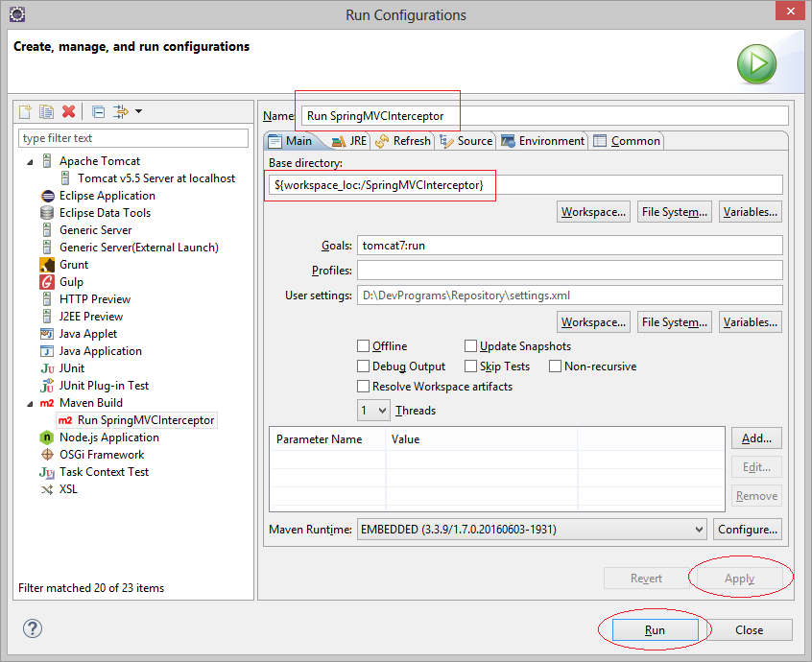Viewport: 812px width, 662px height.
Task: Click the Base directory field
Action: pos(526,185)
